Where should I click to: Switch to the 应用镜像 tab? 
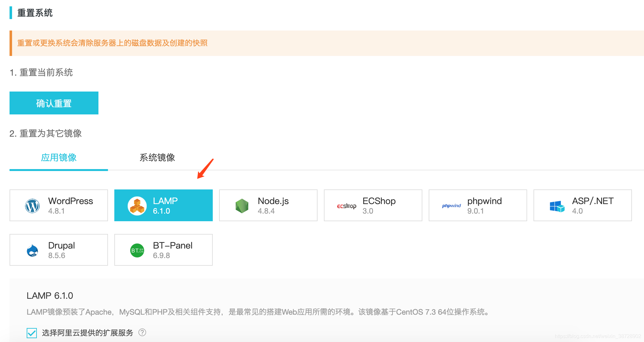point(59,158)
